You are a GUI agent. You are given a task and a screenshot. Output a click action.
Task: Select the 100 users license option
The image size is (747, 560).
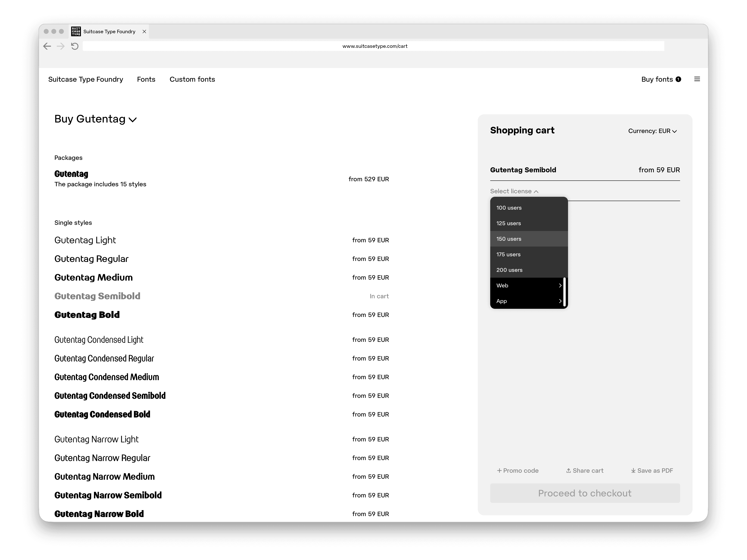click(529, 208)
